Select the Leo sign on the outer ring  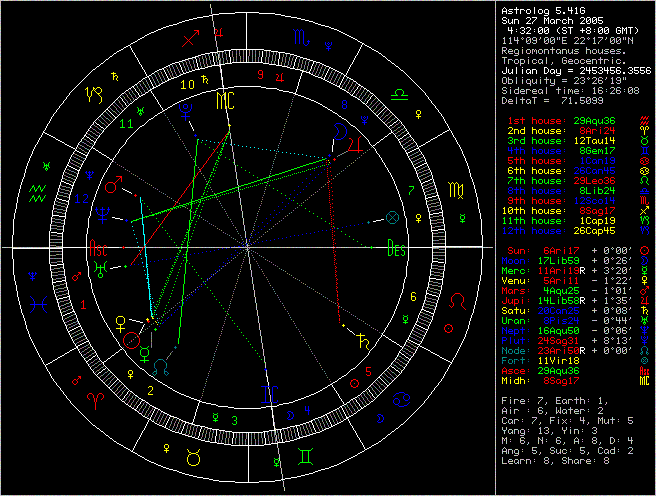(458, 300)
